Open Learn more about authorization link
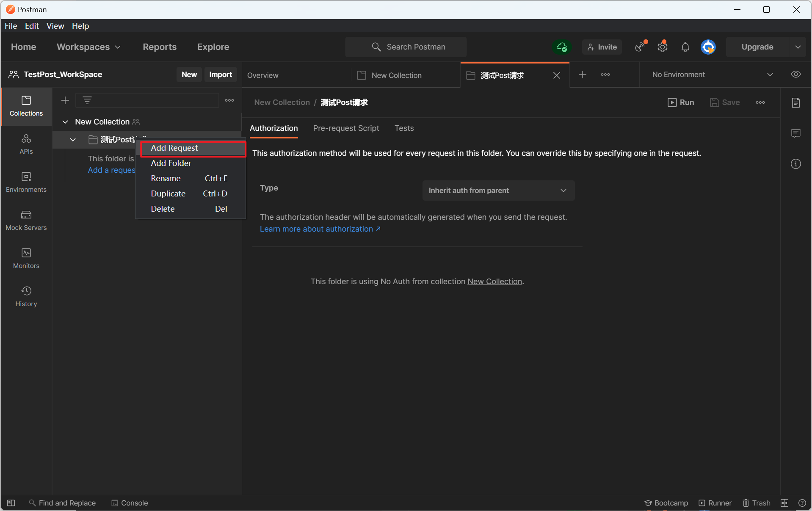The height and width of the screenshot is (511, 812). (320, 229)
